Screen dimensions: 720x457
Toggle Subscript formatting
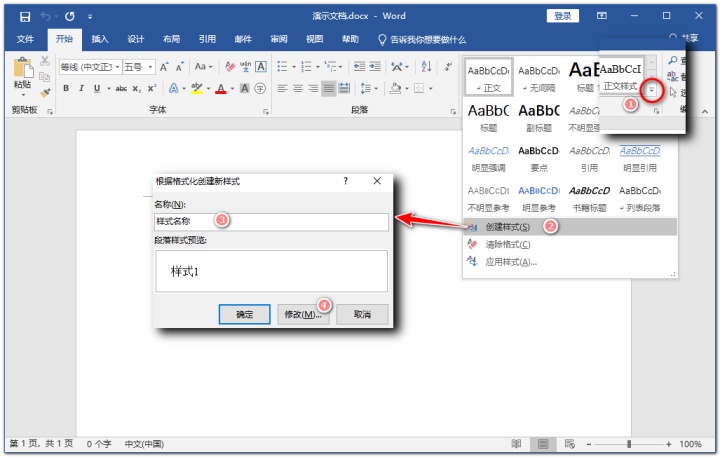pos(136,88)
